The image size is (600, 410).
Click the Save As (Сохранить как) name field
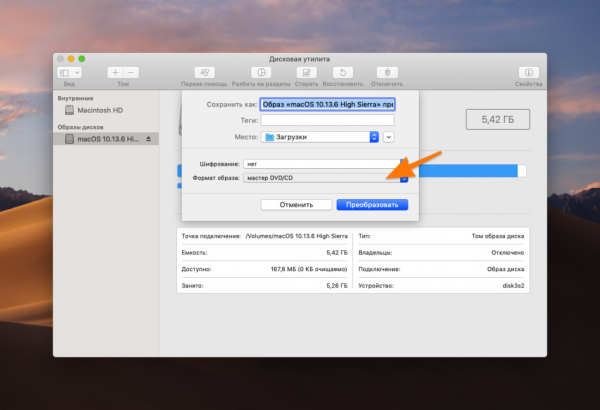click(328, 105)
